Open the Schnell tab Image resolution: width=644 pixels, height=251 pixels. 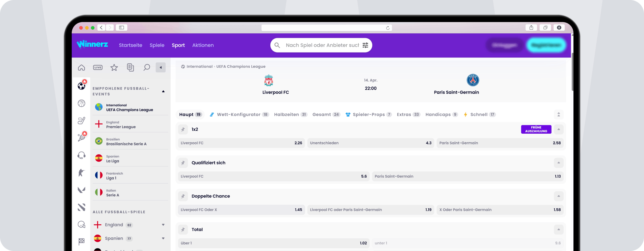[480, 114]
